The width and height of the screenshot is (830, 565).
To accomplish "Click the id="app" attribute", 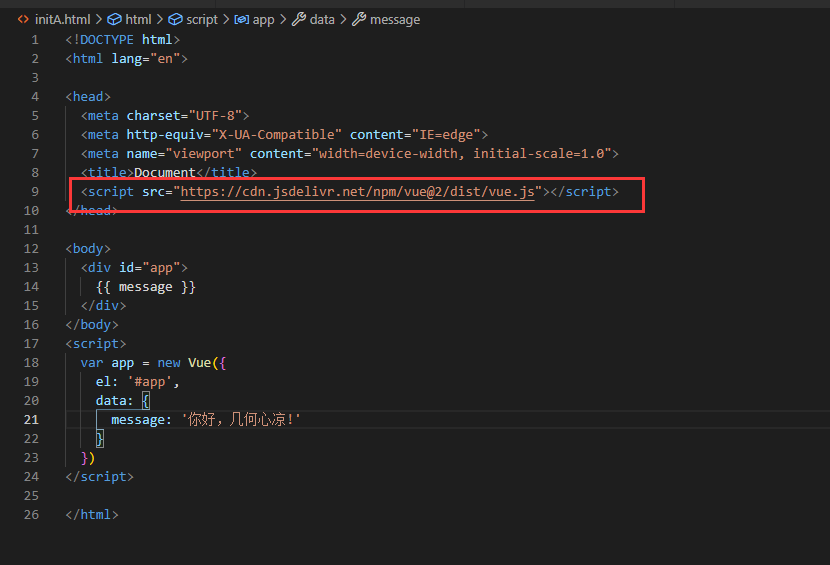I will (x=150, y=268).
